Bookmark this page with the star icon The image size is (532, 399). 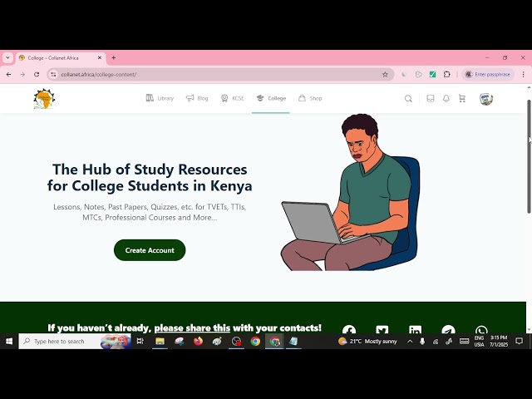click(x=385, y=74)
